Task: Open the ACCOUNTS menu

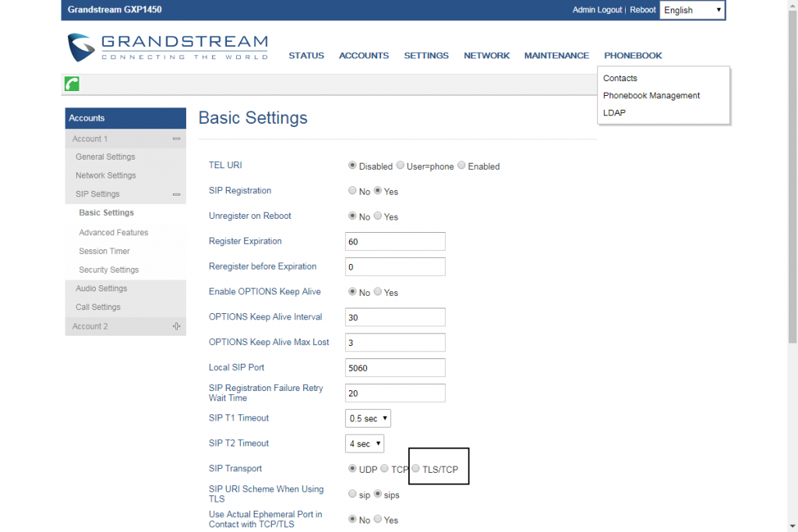Action: coord(364,55)
